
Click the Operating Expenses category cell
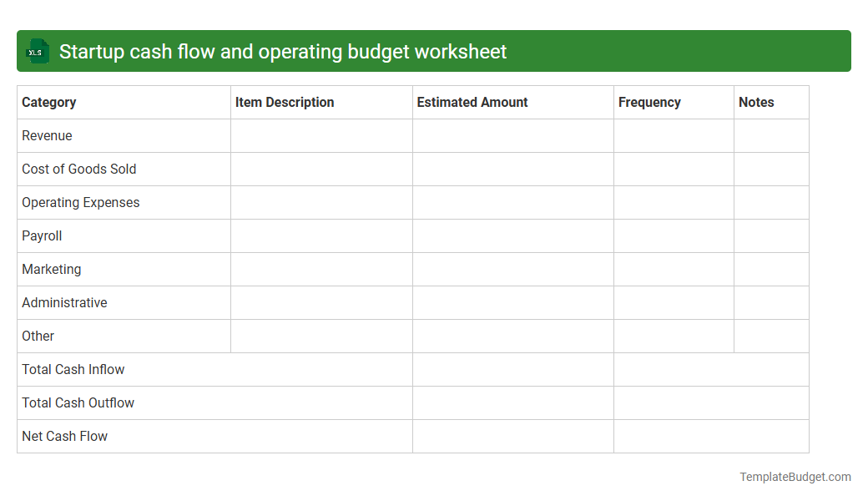81,202
